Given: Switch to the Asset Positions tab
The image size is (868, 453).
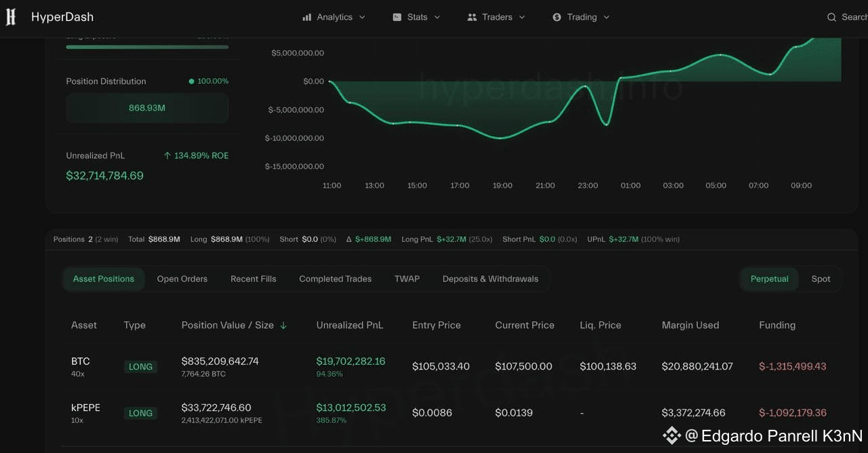Looking at the screenshot, I should [103, 278].
